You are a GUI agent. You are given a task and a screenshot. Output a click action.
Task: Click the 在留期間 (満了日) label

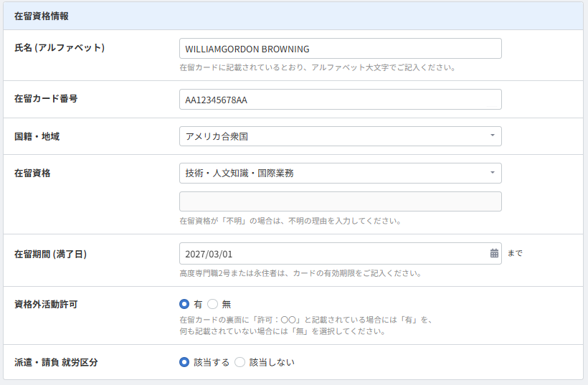pyautogui.click(x=51, y=254)
